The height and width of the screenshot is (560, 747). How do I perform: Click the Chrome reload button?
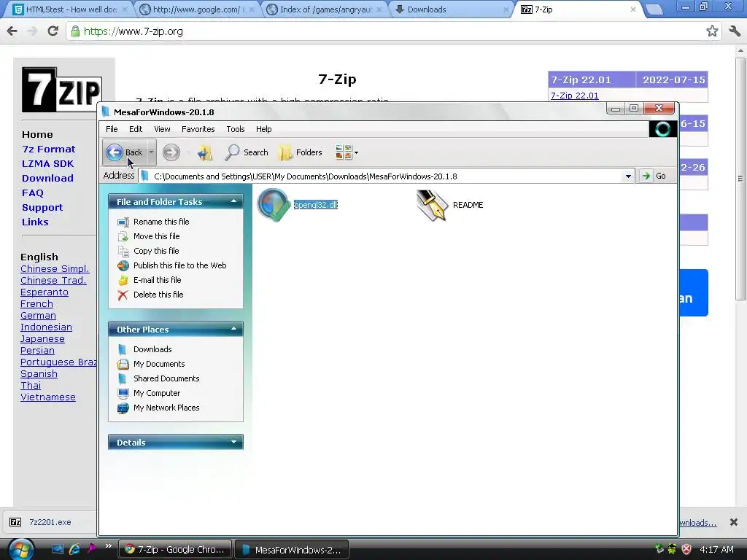[53, 31]
